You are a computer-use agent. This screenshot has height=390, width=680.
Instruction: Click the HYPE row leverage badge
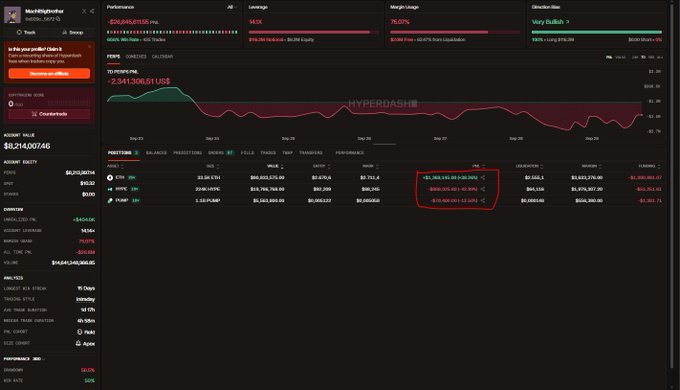[135, 189]
